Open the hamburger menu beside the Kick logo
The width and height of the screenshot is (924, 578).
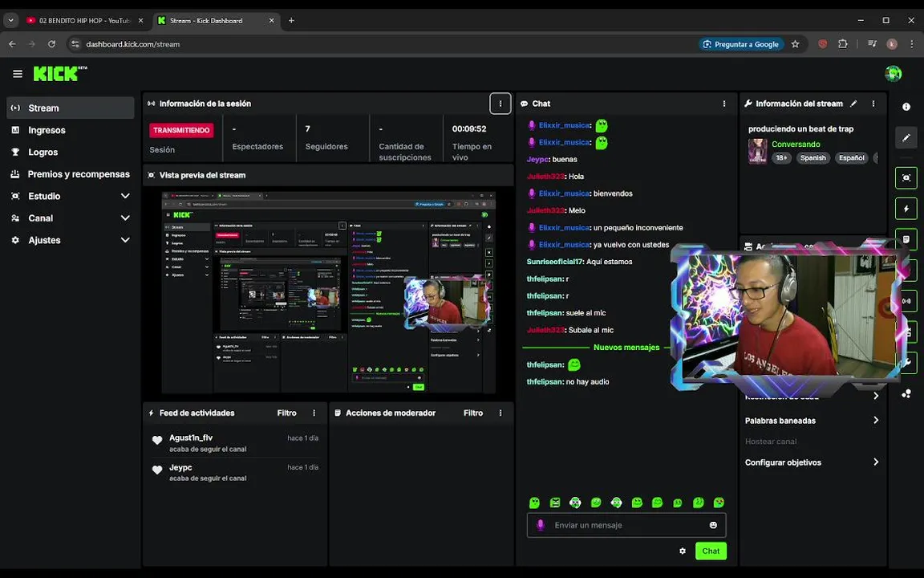pyautogui.click(x=18, y=74)
